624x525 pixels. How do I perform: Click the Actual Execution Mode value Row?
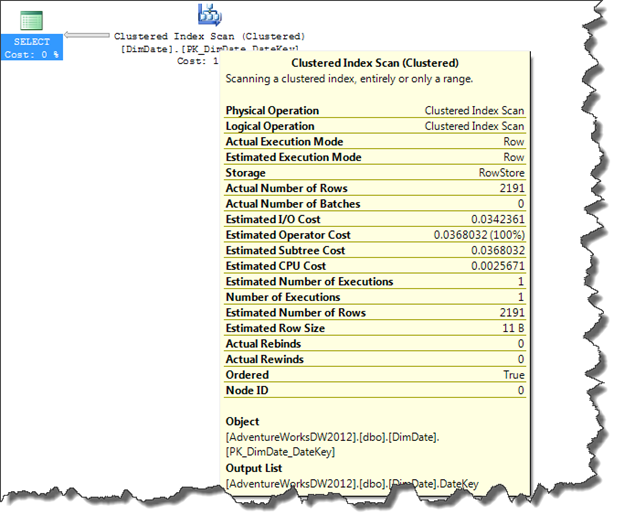513,141
